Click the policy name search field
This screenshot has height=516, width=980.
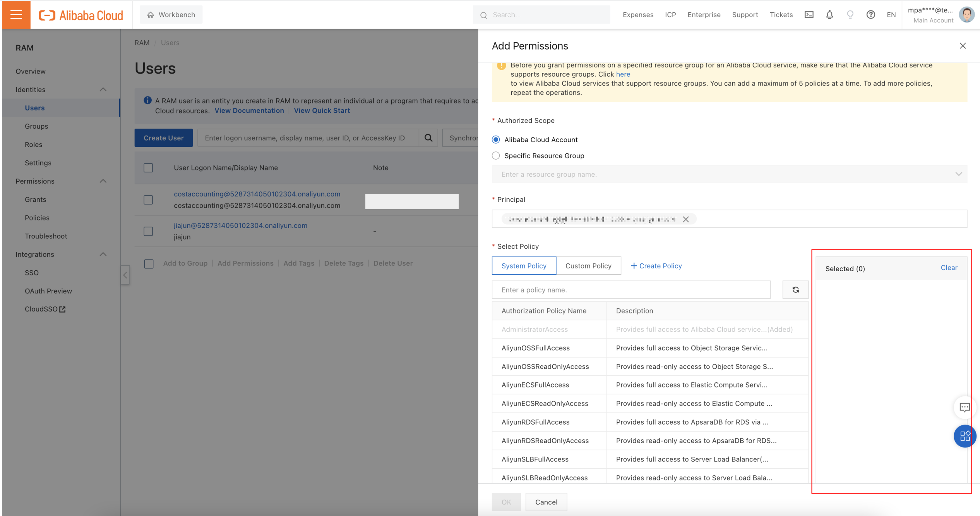631,290
